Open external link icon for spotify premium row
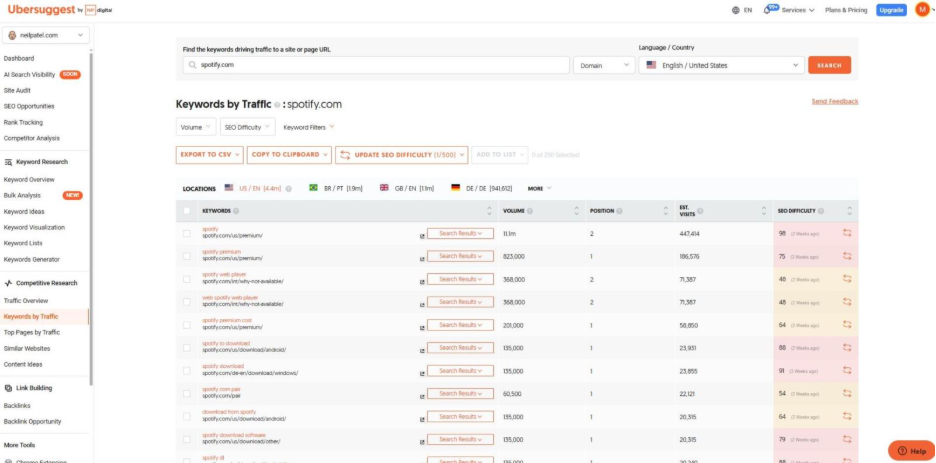Screen dimensions: 936x463 tap(423, 259)
